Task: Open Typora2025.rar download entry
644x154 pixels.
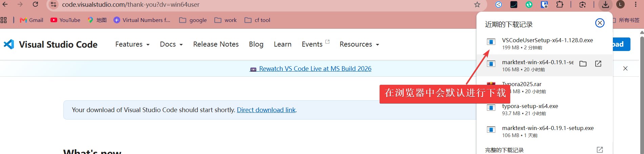Action: point(544,87)
